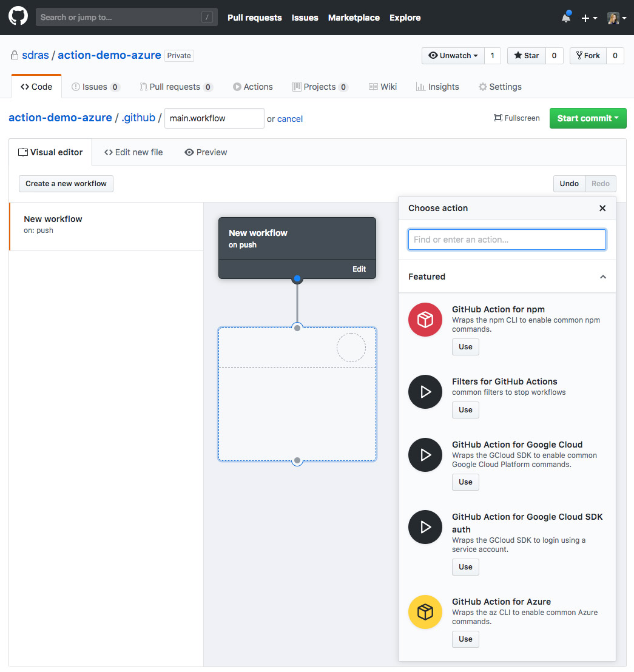The height and width of the screenshot is (672, 634).
Task: Open the action-demo-azure repository title link
Action: point(109,55)
